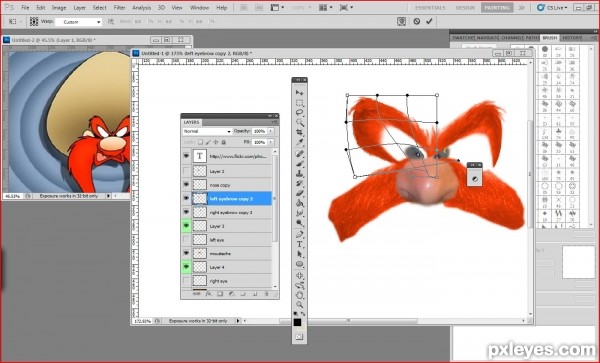Select the Crop tool
Image resolution: width=600 pixels, height=363 pixels.
pos(299,132)
